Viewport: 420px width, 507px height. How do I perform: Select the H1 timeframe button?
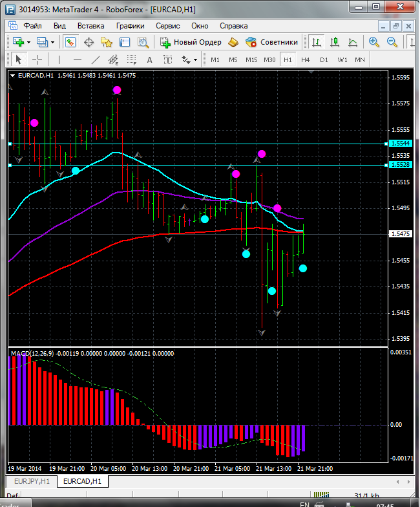[x=288, y=59]
